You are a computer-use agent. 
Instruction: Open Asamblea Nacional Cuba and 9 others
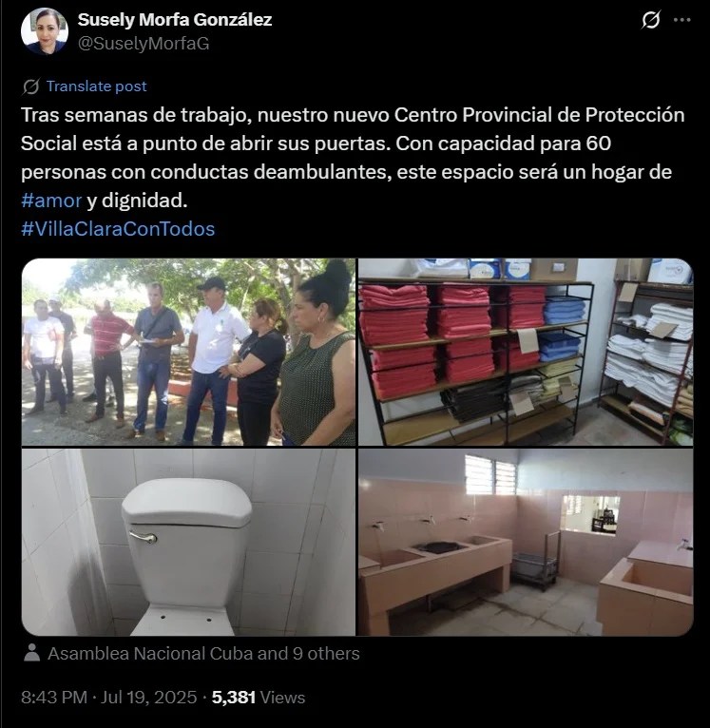click(203, 653)
